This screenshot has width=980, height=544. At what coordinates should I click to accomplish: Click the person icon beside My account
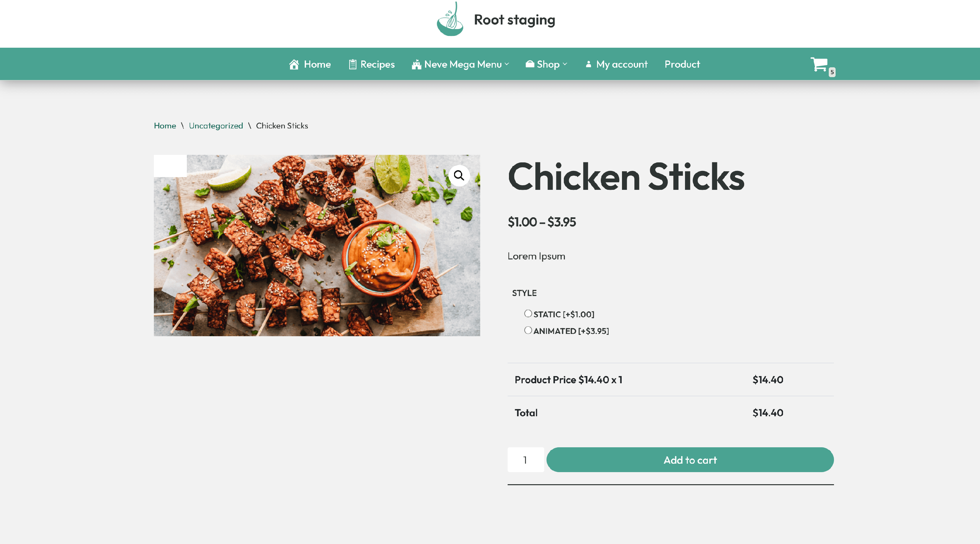[588, 64]
